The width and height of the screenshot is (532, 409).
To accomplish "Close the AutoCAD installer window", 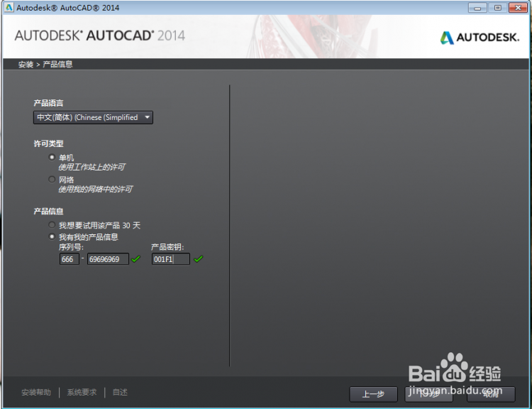I will pyautogui.click(x=518, y=8).
